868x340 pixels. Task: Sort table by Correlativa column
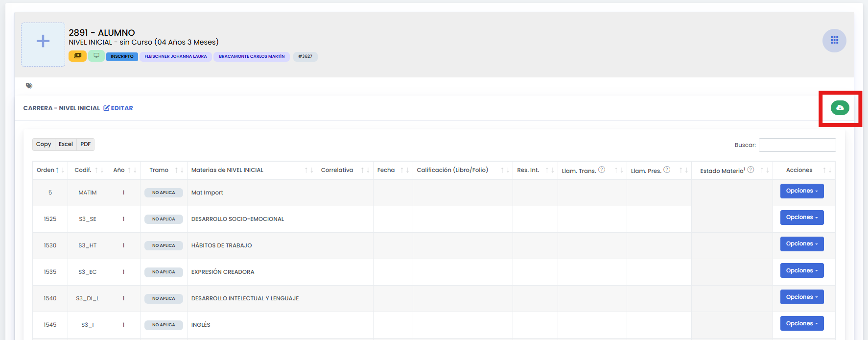pyautogui.click(x=345, y=170)
